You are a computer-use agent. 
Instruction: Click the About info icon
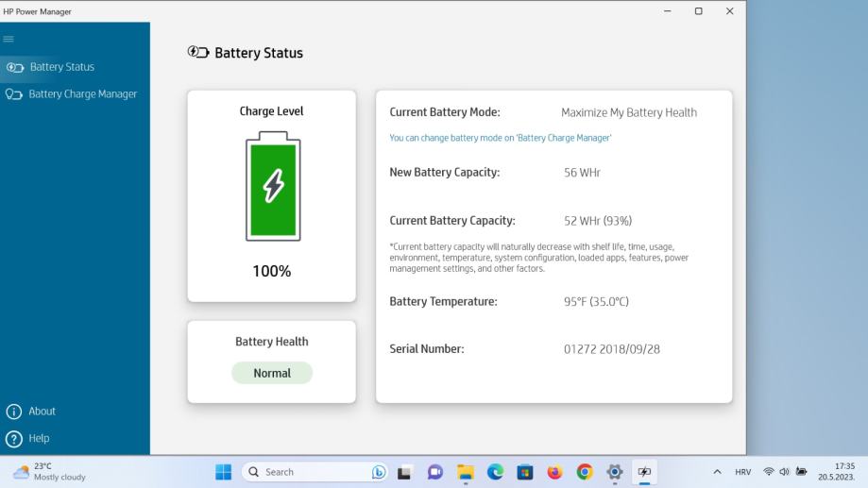click(x=14, y=412)
